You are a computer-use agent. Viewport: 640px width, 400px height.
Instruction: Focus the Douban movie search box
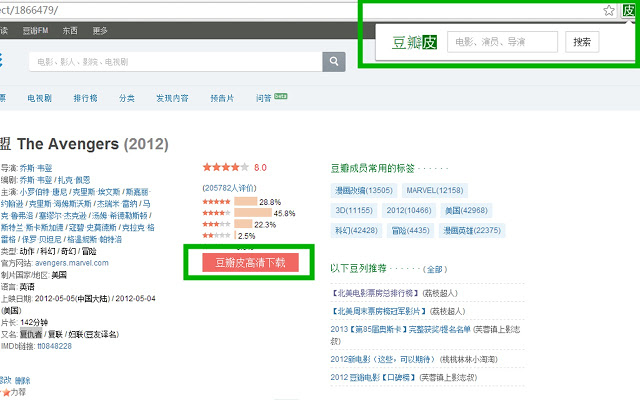(x=176, y=62)
